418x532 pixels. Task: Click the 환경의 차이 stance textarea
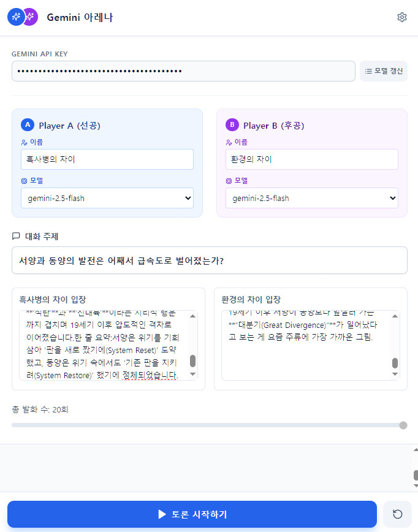[311, 346]
